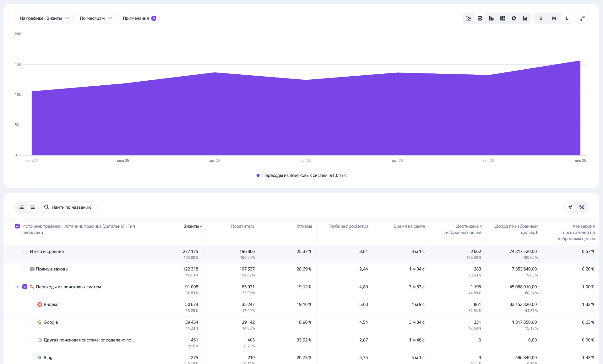Tick the Яндекс row checkbox

(32, 304)
